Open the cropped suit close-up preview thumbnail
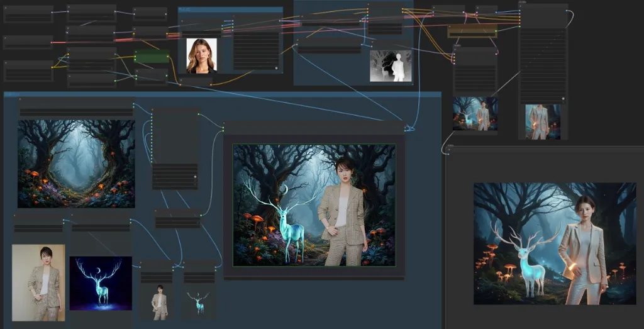The height and width of the screenshot is (329, 644). tap(543, 121)
